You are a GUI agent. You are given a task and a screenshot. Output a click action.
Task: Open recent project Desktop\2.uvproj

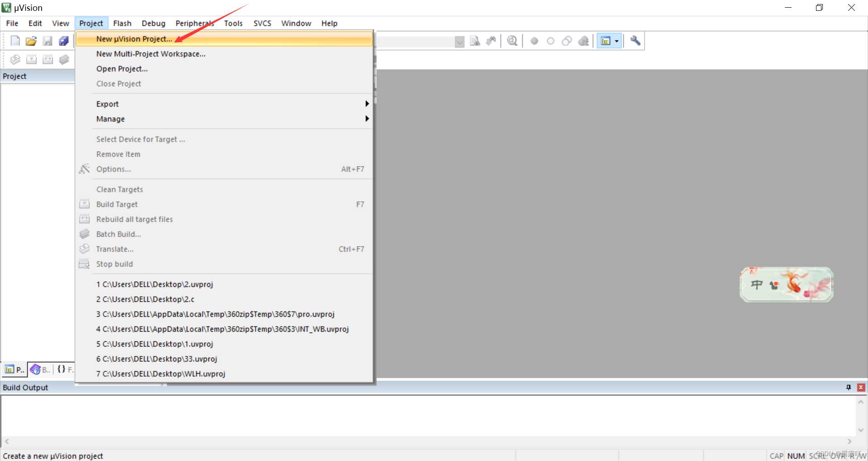click(224, 284)
